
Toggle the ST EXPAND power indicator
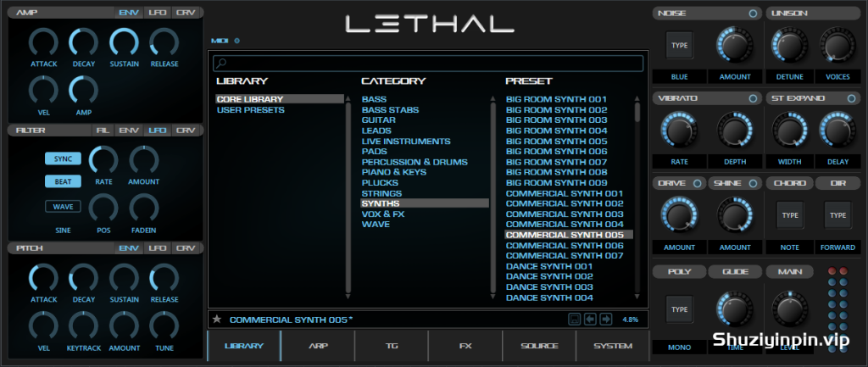851,98
